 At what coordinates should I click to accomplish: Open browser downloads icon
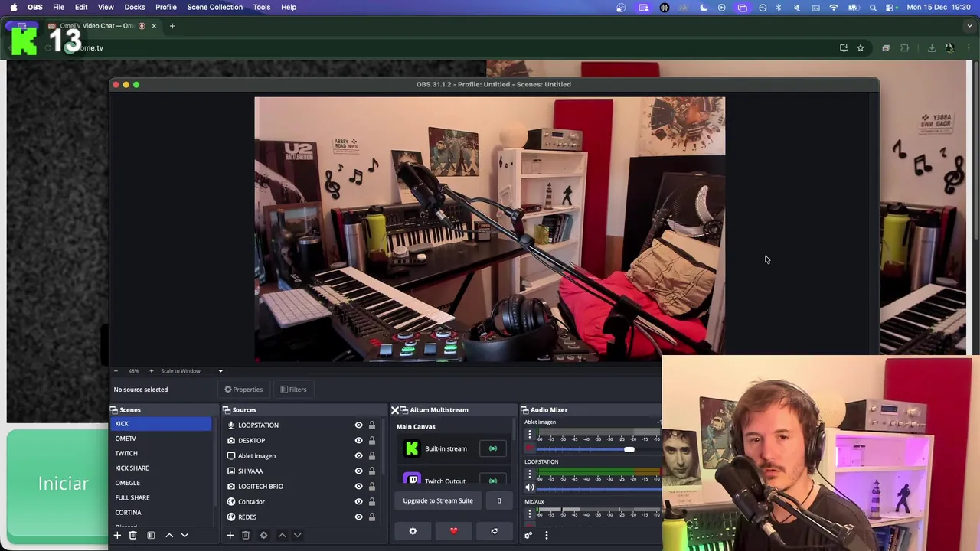coord(932,48)
